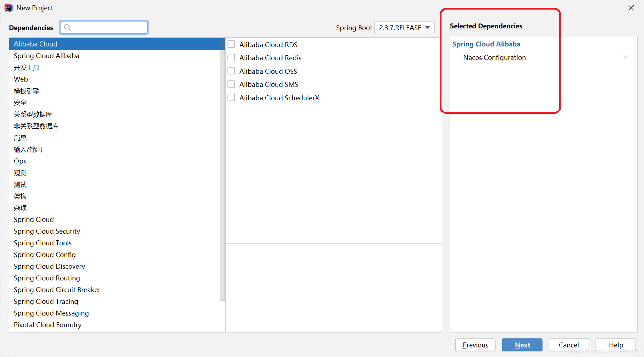Select the Alibaba Cloud category
This screenshot has height=357, width=644.
[x=115, y=44]
